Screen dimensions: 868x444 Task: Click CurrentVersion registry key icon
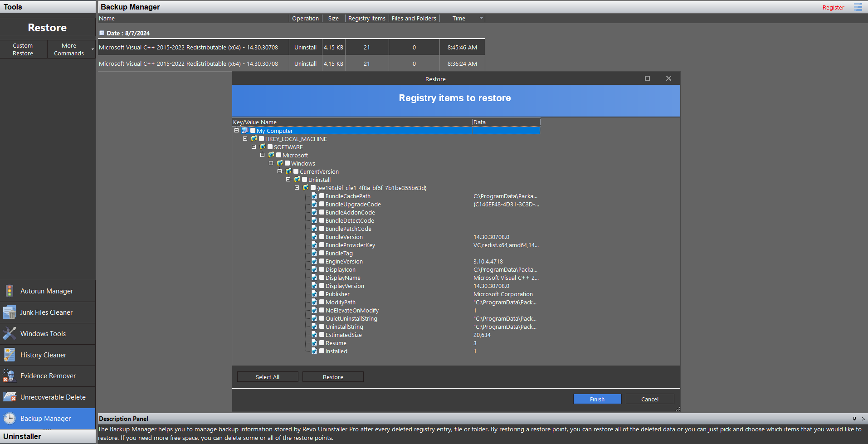point(288,171)
